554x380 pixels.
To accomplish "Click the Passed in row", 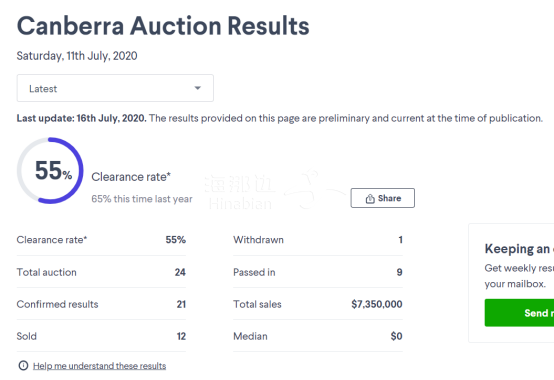I will click(318, 272).
